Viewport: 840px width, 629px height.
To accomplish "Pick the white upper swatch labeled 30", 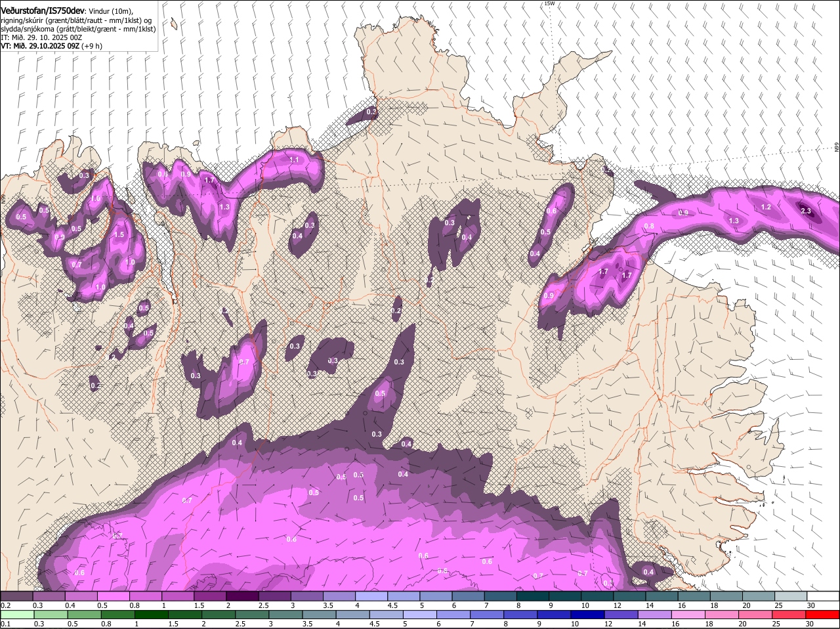I will pyautogui.click(x=823, y=596).
